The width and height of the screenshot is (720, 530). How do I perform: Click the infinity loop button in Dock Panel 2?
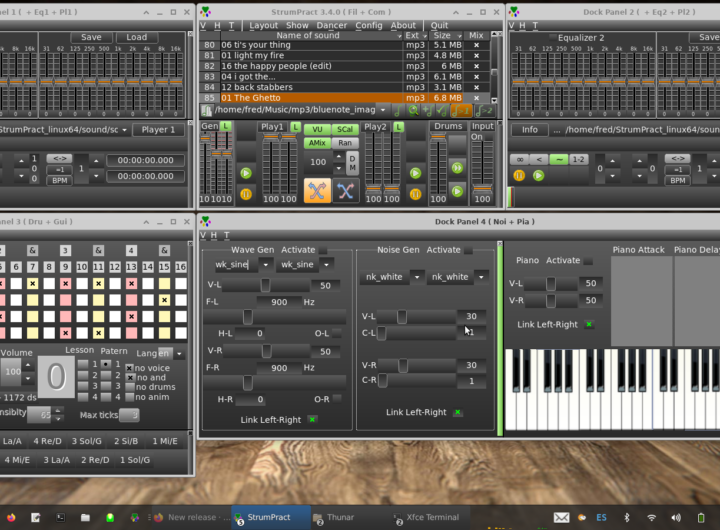[519, 159]
